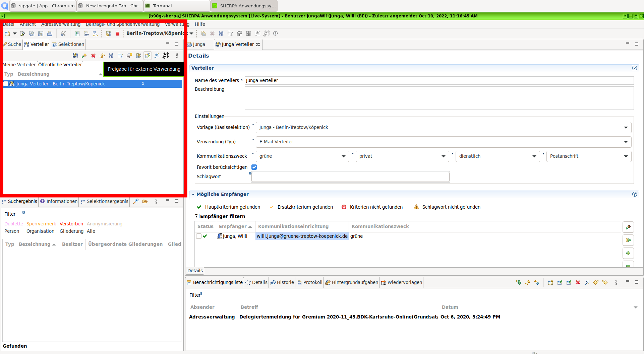This screenshot has height=354, width=644.
Task: Click the hierarchy tree icon in main toolbar
Action: [95, 33]
